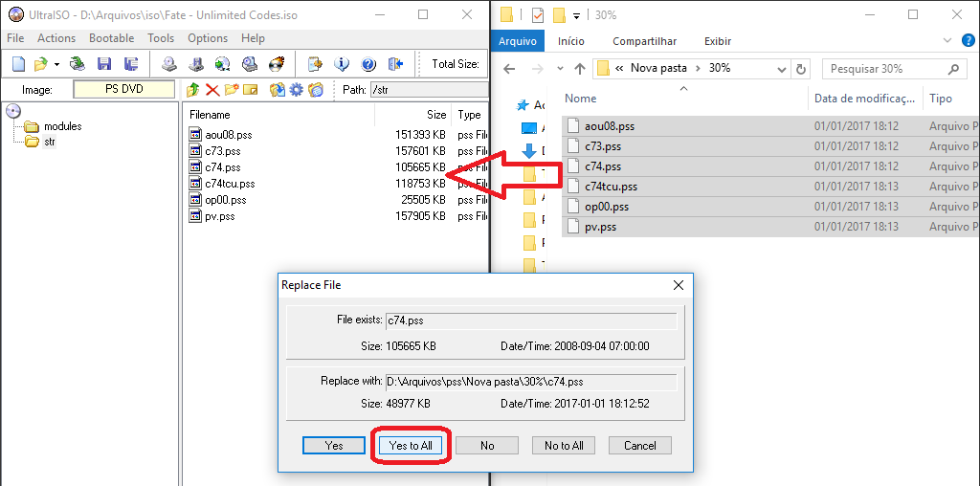Click the blue gear properties icon
980x486 pixels.
(x=296, y=90)
